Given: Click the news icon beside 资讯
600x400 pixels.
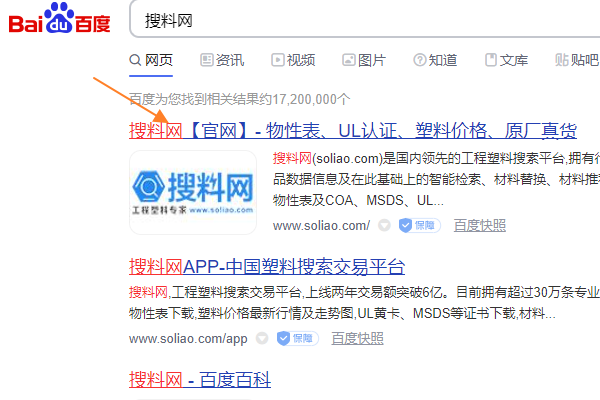Looking at the screenshot, I should click(x=207, y=60).
